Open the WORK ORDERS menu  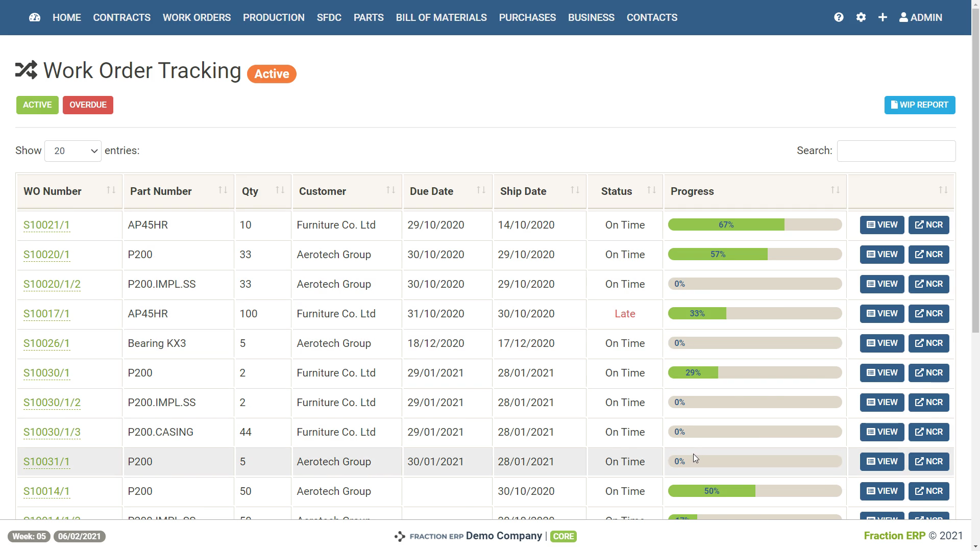click(x=197, y=17)
